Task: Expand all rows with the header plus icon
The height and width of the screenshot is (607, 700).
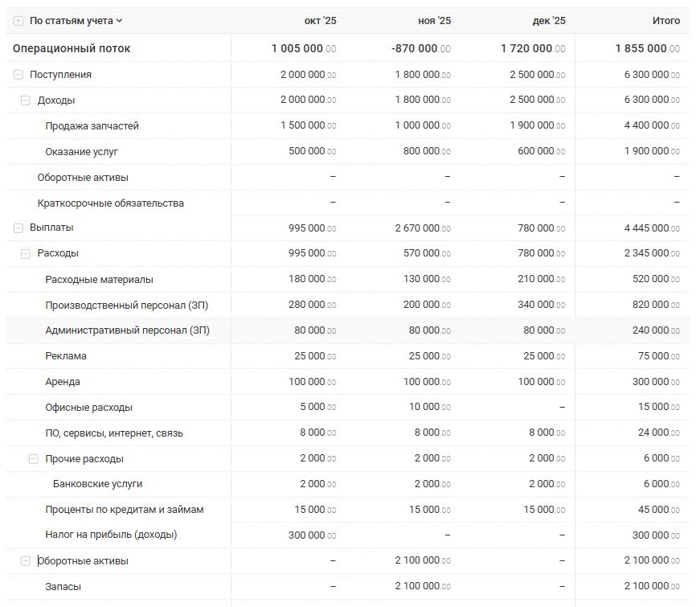Action: pos(18,21)
